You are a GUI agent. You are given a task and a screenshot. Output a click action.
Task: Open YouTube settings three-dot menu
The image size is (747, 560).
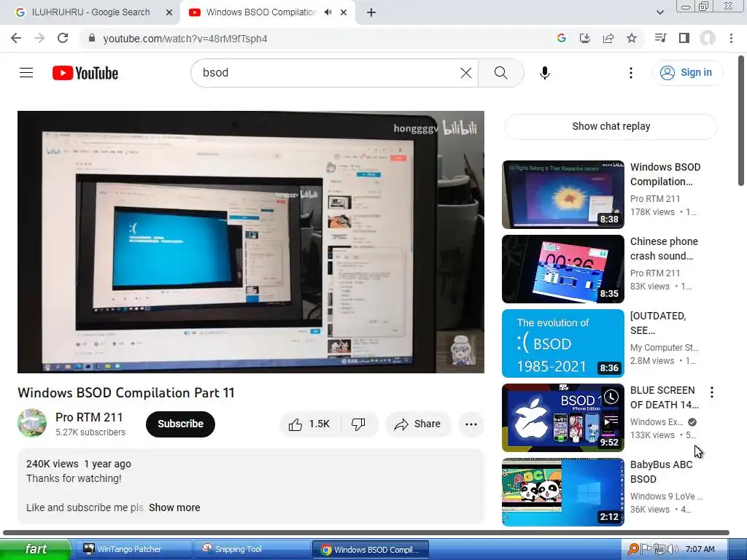631,73
